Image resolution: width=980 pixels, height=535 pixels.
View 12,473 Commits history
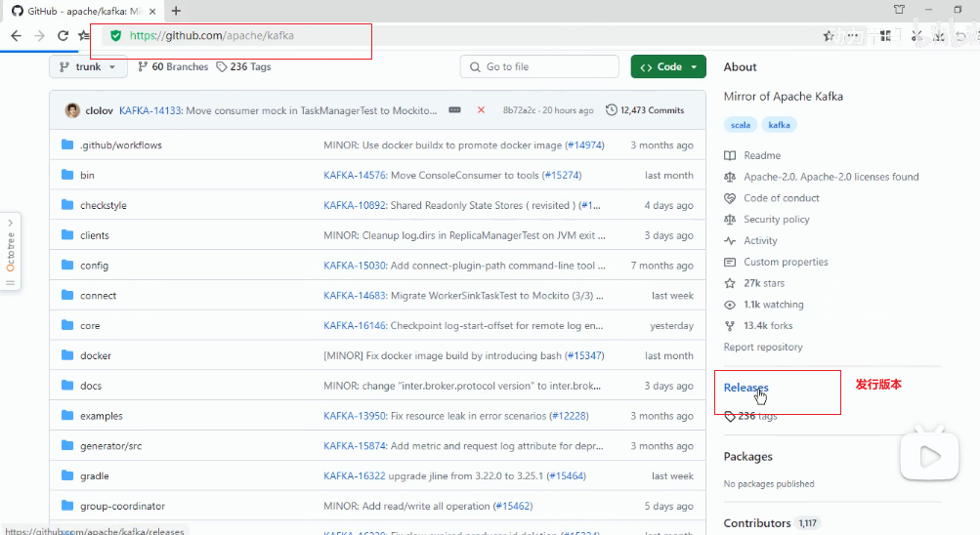pos(645,110)
